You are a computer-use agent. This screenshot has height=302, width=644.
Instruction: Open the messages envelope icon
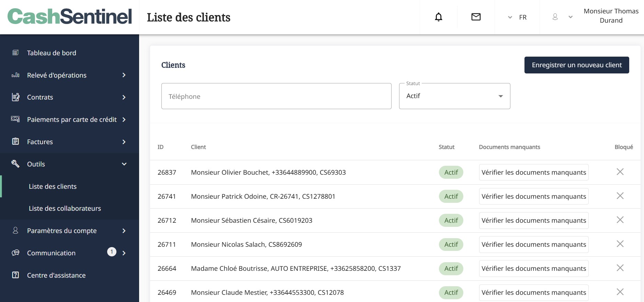click(476, 17)
